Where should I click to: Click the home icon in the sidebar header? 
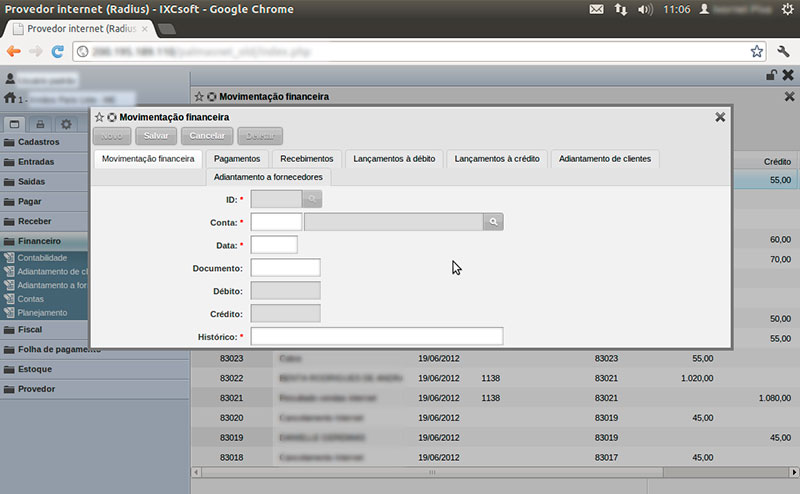pyautogui.click(x=10, y=97)
